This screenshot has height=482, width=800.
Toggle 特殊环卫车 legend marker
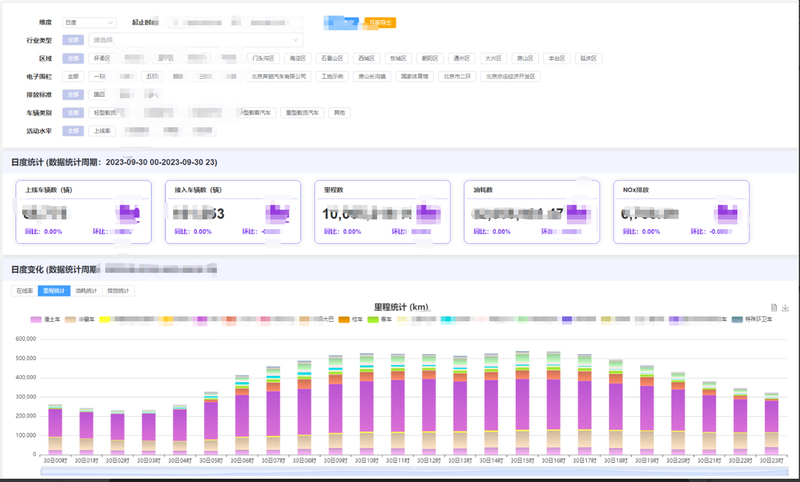tap(737, 319)
